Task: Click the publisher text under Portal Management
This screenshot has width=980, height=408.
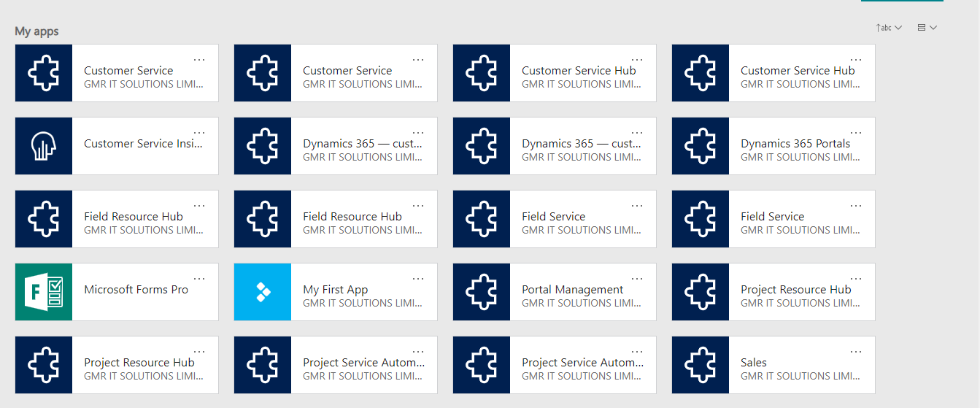Action: tap(582, 303)
